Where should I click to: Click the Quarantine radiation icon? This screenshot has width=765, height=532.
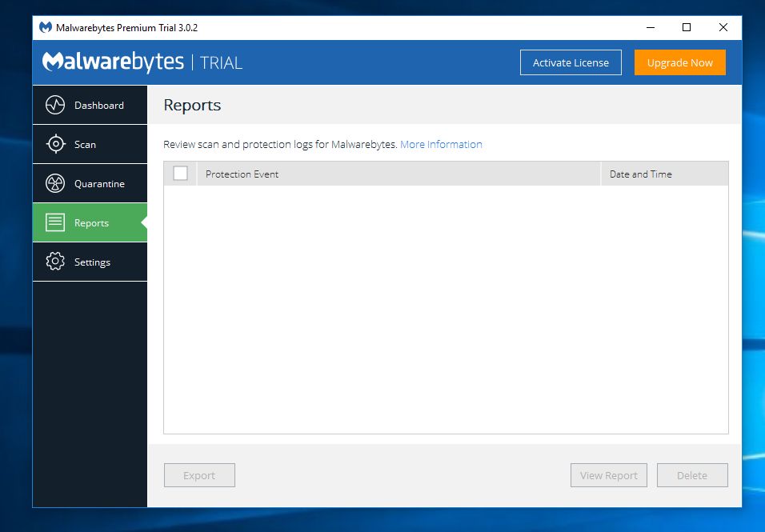[x=55, y=183]
